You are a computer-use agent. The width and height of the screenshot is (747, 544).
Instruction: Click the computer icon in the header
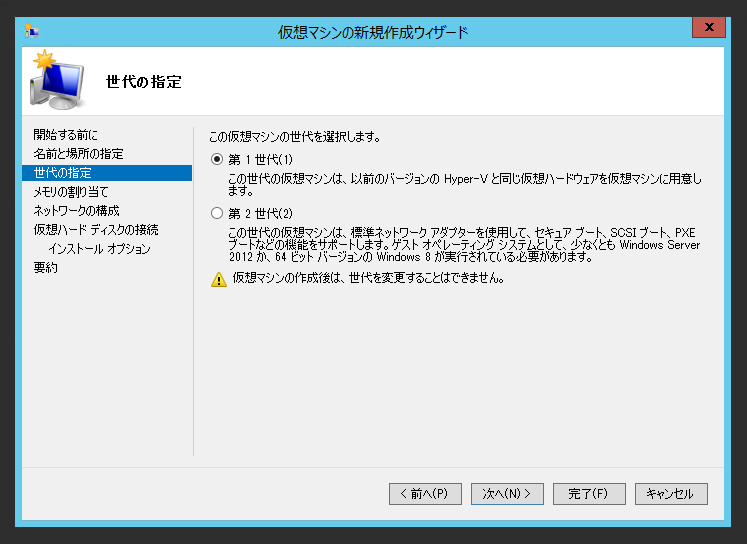pos(57,80)
